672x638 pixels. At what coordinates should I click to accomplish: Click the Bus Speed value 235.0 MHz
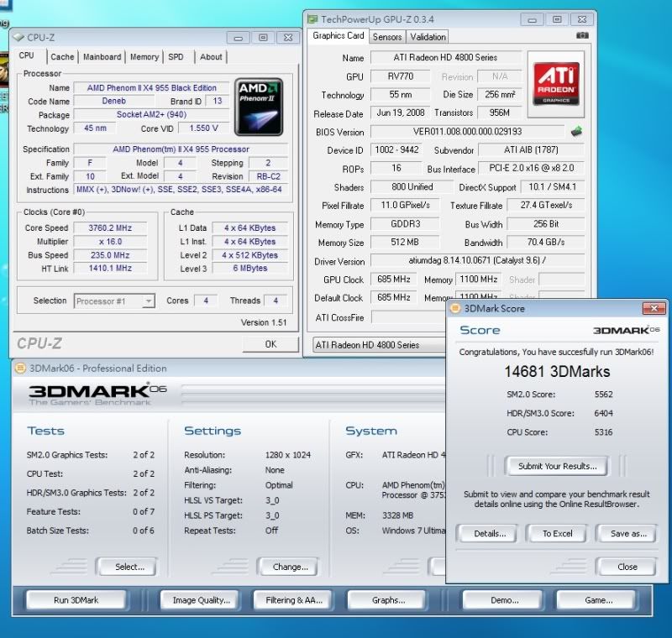[110, 255]
